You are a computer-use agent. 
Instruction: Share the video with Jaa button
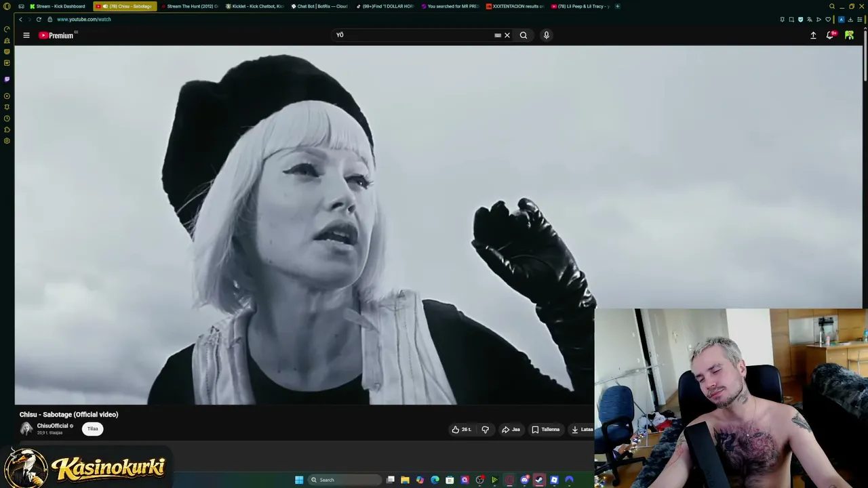click(x=511, y=429)
